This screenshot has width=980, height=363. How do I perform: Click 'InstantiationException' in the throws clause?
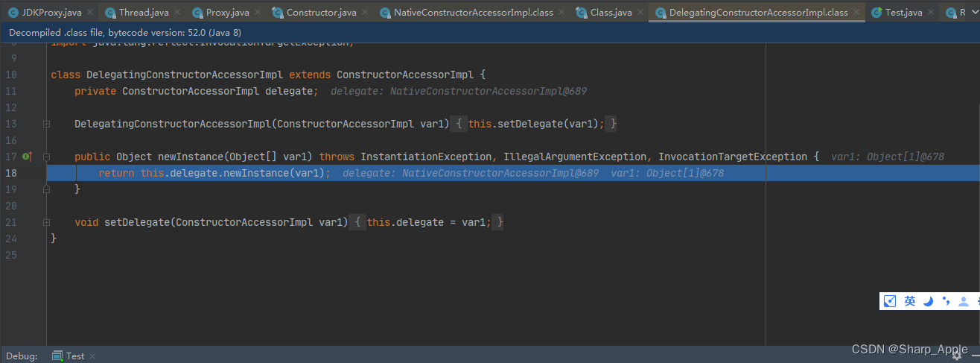pyautogui.click(x=426, y=157)
